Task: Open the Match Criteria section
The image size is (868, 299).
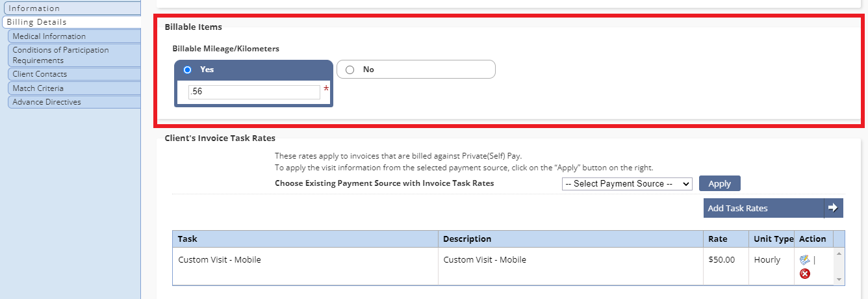Action: 74,88
